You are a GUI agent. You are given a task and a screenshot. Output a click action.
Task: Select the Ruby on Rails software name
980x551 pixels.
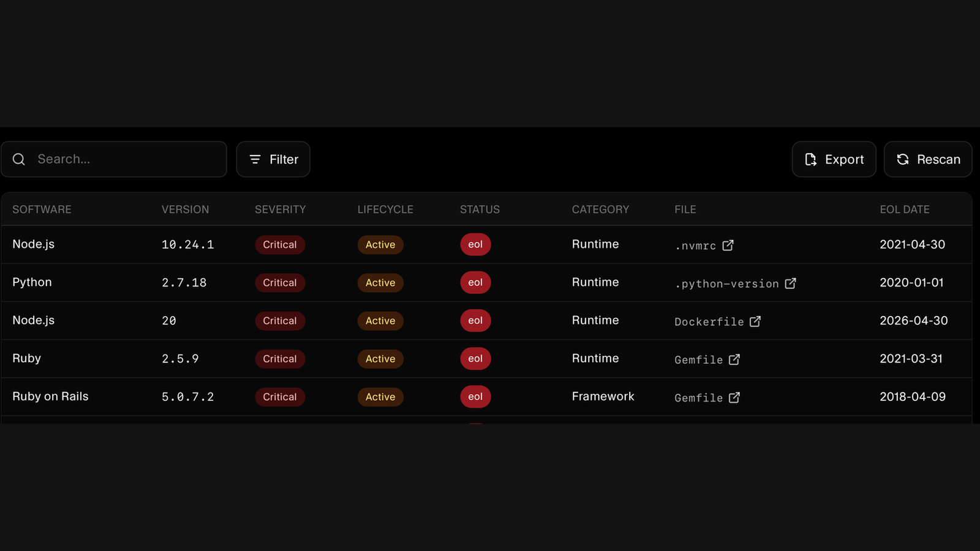(50, 396)
